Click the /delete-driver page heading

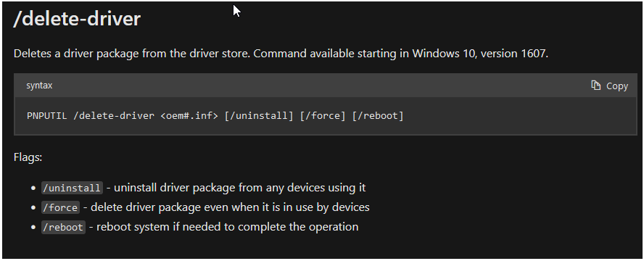77,19
